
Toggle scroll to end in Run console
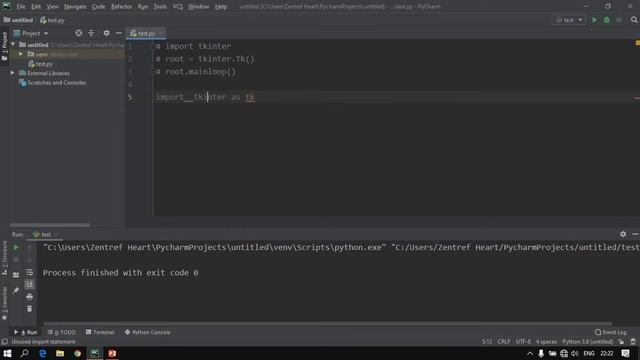pos(29,284)
